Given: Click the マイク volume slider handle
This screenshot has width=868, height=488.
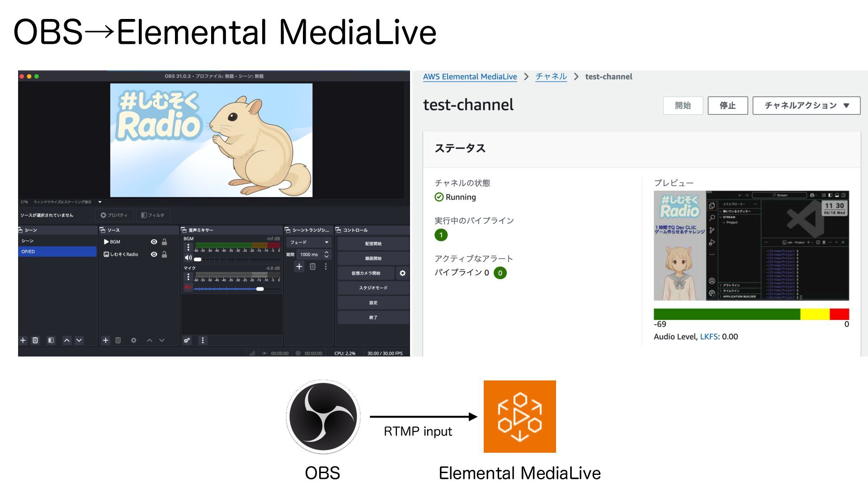Looking at the screenshot, I should click(x=260, y=289).
